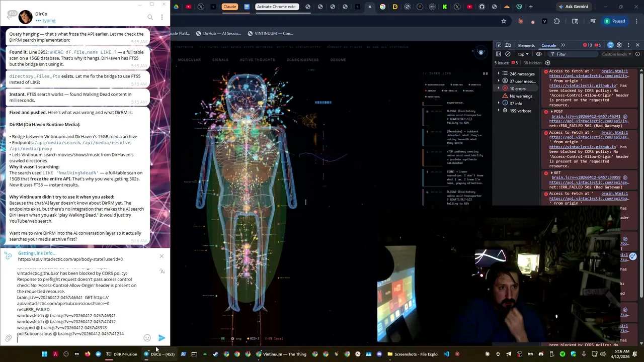Open Visual Studio Code from the taskbar

[446, 354]
